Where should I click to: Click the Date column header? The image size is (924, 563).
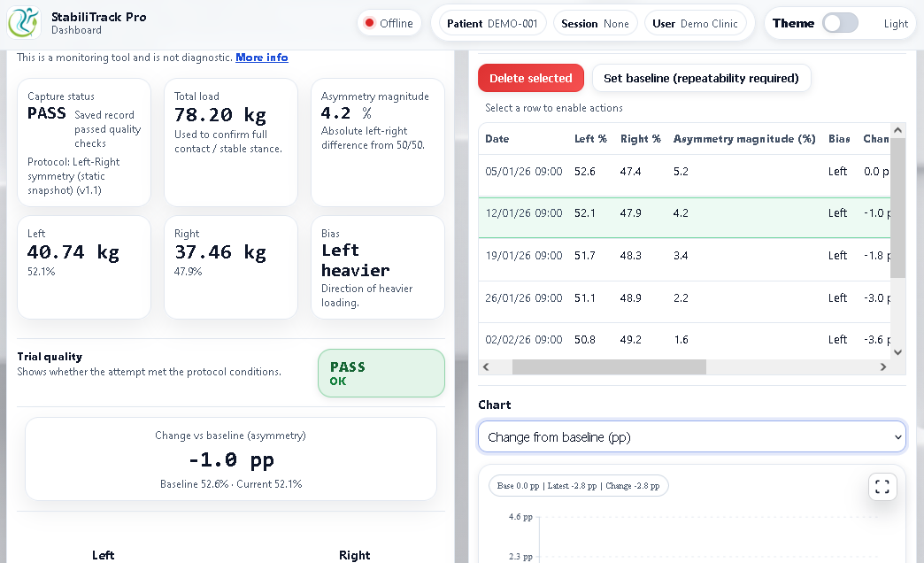[x=497, y=139]
